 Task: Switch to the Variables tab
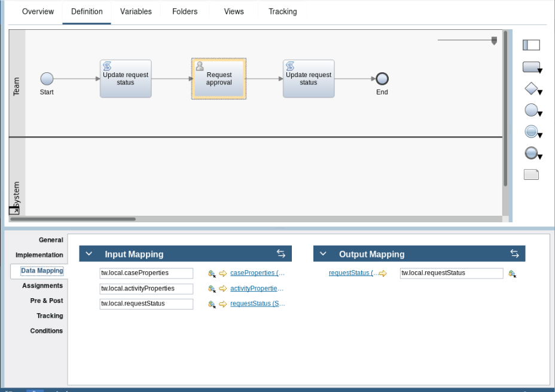[x=136, y=12]
